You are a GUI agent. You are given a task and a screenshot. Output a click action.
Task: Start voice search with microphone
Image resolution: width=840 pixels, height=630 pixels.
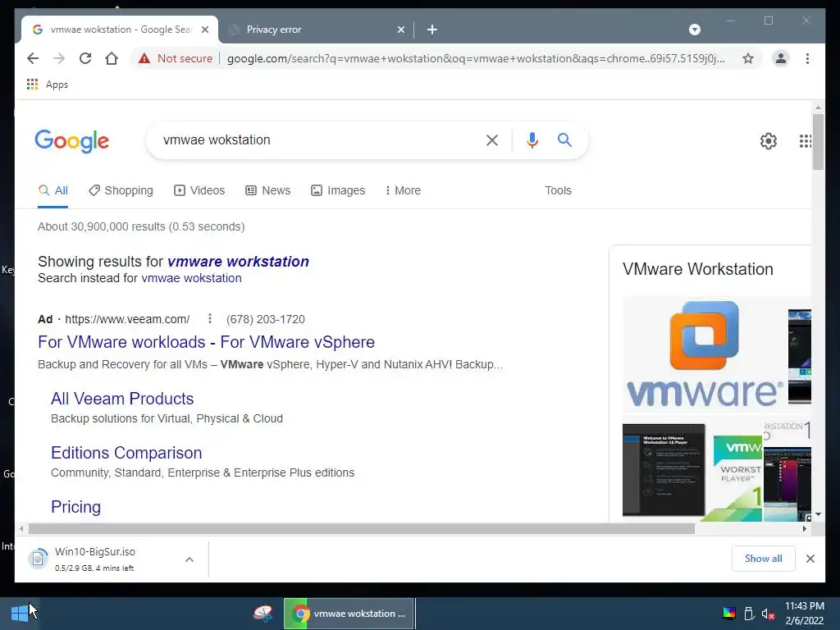[x=532, y=140]
